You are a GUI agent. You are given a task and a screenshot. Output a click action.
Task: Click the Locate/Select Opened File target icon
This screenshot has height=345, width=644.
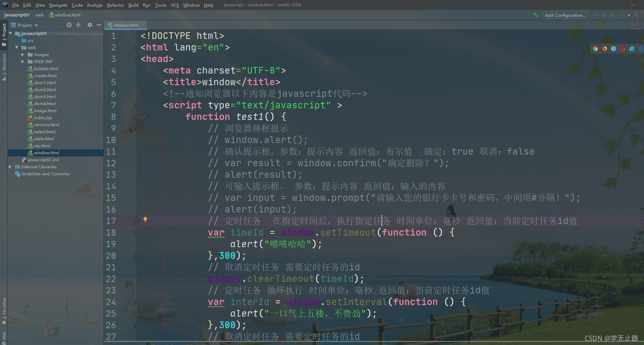(69, 25)
